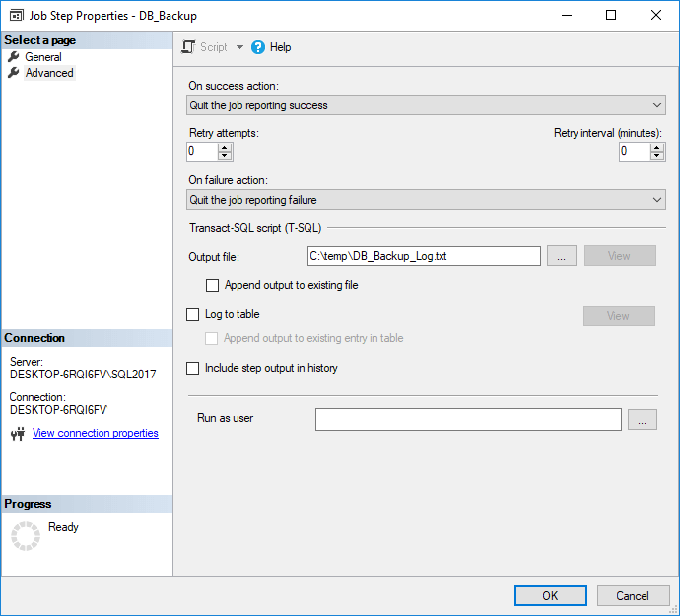Open the Help icon in toolbar
This screenshot has height=616, width=680.
(259, 47)
